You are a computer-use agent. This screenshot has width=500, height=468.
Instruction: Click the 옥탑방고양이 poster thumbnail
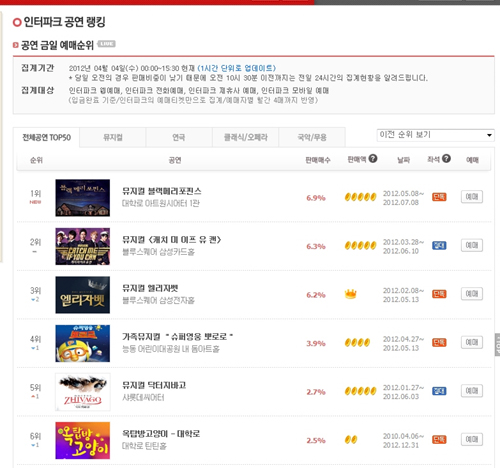click(x=82, y=440)
